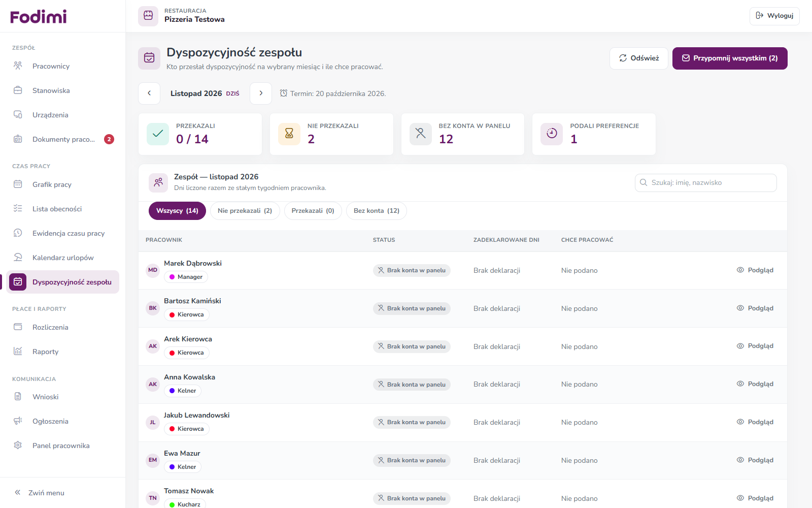The width and height of the screenshot is (812, 508).
Task: Open Pracownicy in the sidebar
Action: [x=63, y=66]
